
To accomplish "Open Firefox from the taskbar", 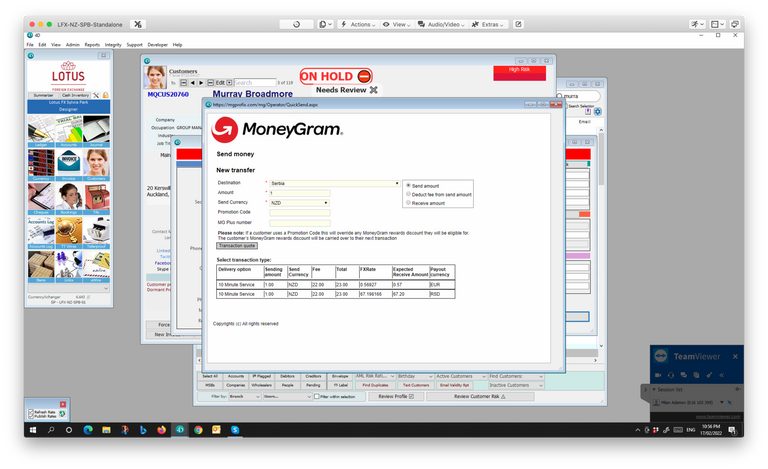I will [161, 430].
